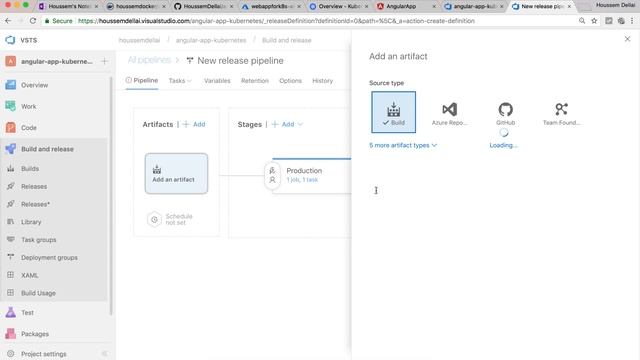Select the Build source type tile
Viewport: 640px width, 360px height.
point(393,112)
